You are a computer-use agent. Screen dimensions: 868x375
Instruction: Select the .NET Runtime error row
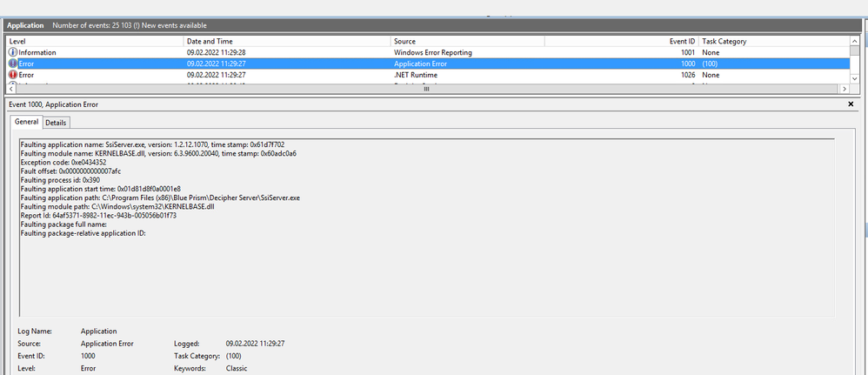pyautogui.click(x=428, y=75)
